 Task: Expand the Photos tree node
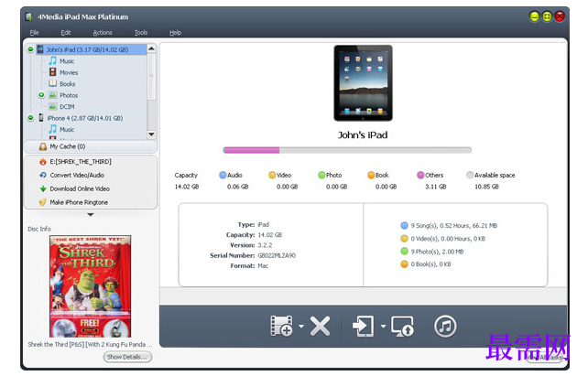(41, 95)
